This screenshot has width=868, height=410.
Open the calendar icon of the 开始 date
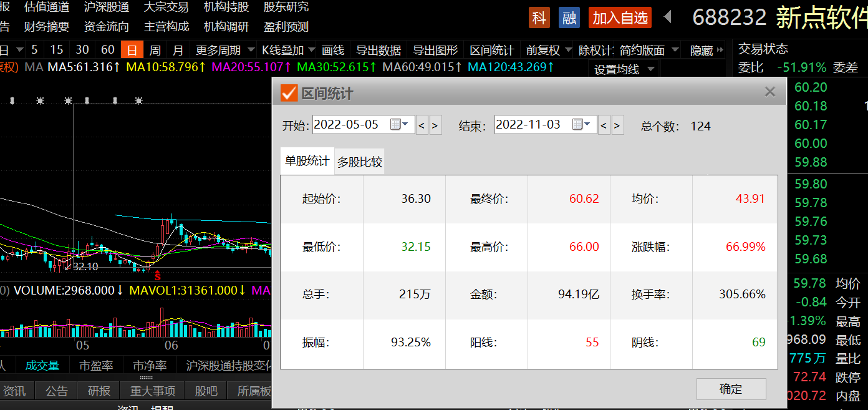[x=395, y=124]
